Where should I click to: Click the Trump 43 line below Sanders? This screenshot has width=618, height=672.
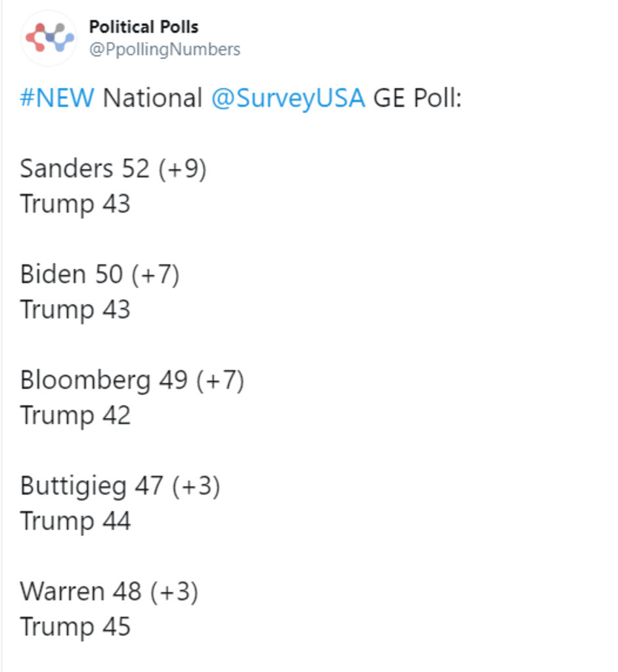coord(75,204)
